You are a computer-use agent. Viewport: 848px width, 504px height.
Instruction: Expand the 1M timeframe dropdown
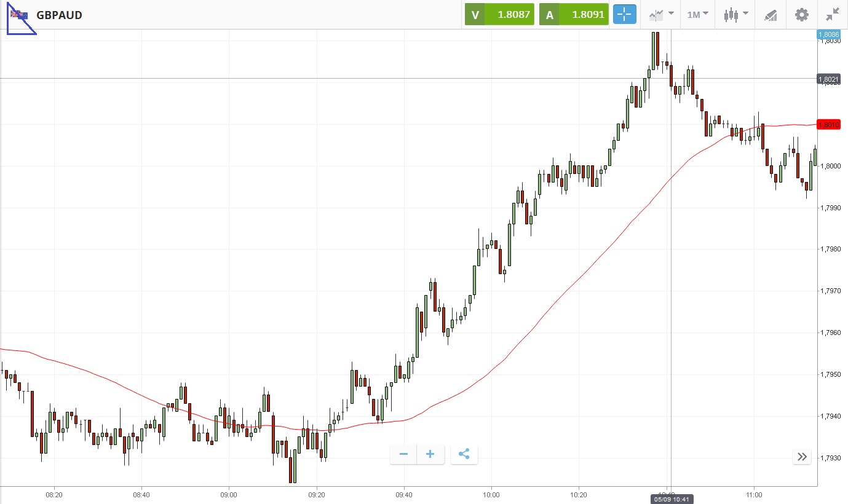click(x=697, y=15)
